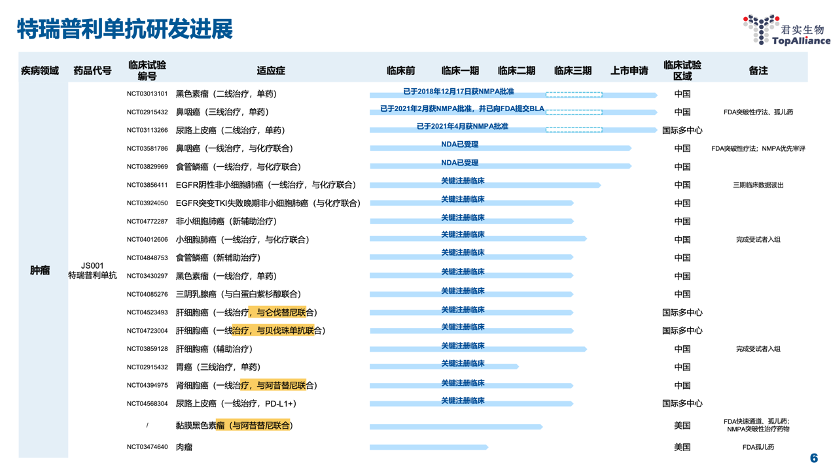Click indication 黏膜黑色素瘤(与阿昔替尼联合)
This screenshot has width=832, height=468.
pos(234,426)
